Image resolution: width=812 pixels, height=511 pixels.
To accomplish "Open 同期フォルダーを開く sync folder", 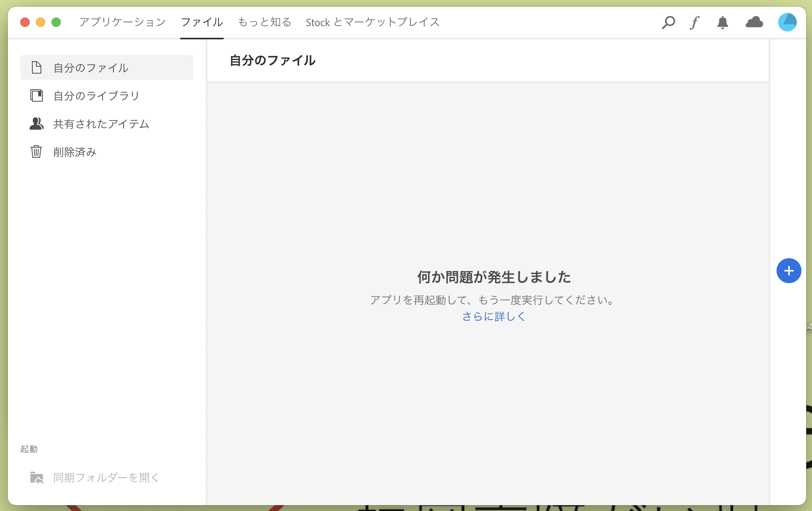I will click(x=106, y=478).
